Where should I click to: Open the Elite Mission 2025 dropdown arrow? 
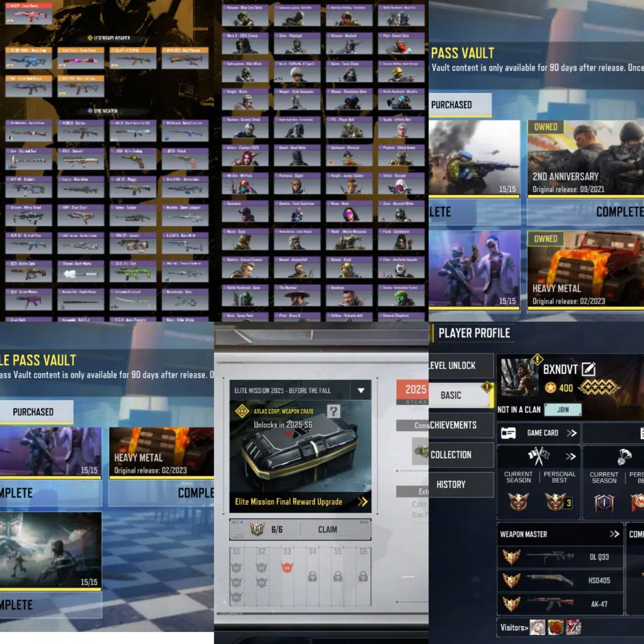(361, 390)
